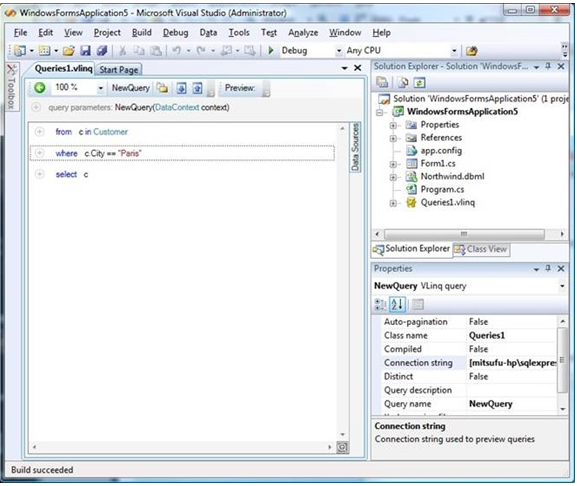Click the Add New Item toolbar icon
The height and width of the screenshot is (486, 577).
44,50
